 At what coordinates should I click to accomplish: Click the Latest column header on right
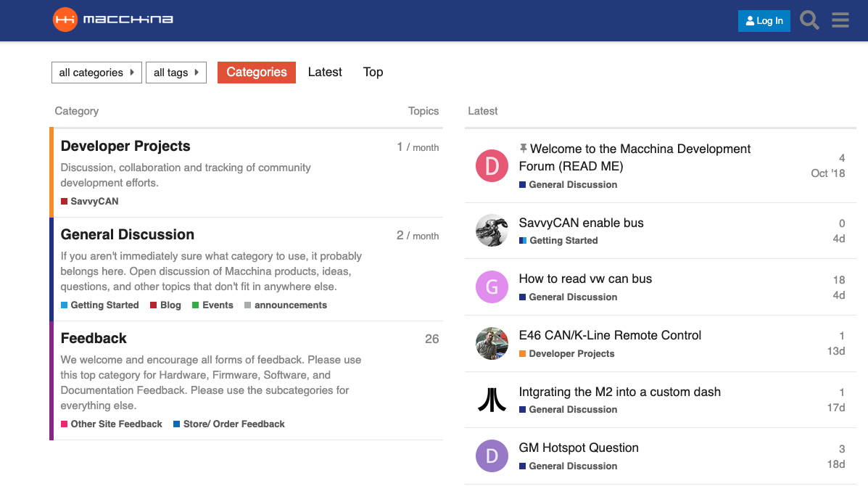(x=483, y=111)
